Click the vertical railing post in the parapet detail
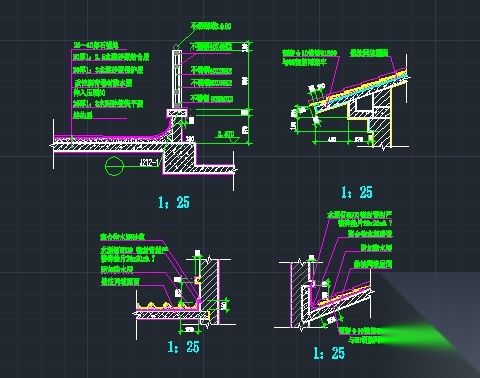The width and height of the screenshot is (480, 378). [177, 79]
